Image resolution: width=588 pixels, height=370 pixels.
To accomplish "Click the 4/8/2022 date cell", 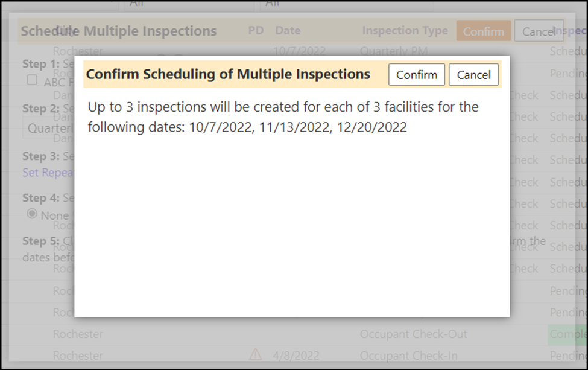I will coord(296,356).
